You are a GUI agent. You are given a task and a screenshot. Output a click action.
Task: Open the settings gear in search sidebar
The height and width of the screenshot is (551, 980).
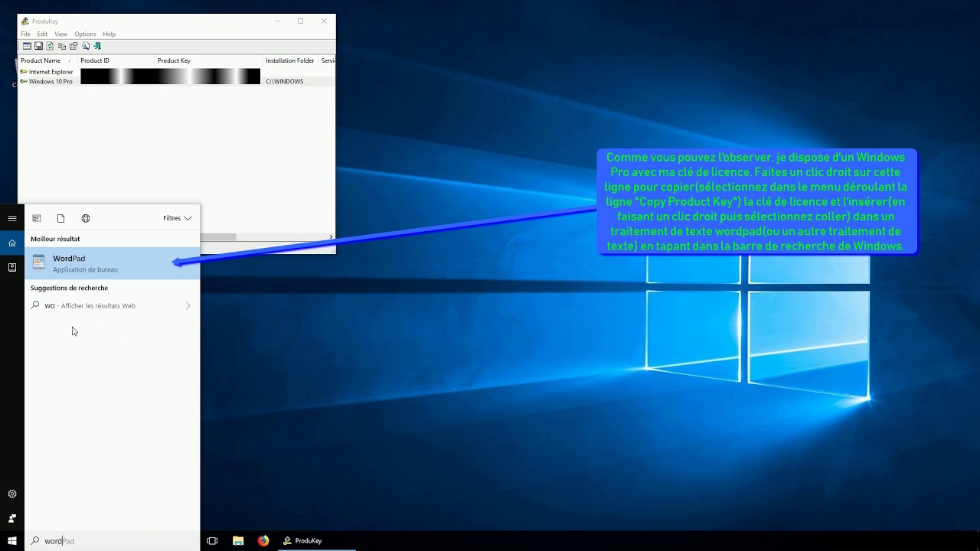click(x=12, y=494)
